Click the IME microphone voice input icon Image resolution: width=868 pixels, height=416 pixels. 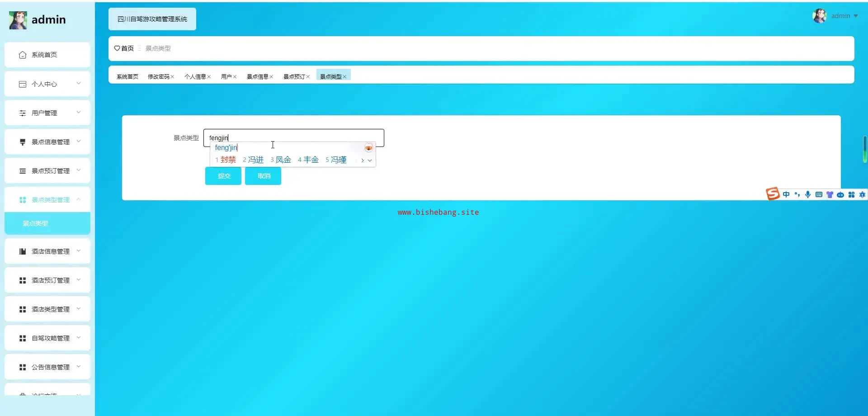click(808, 194)
